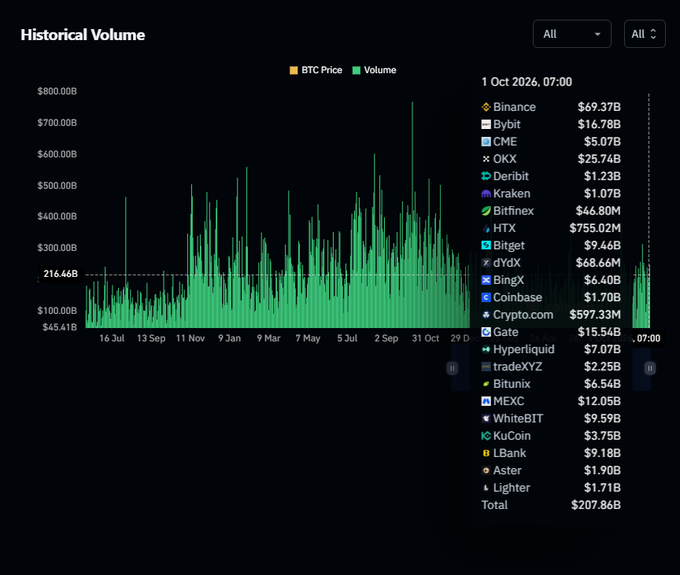Click the HTX flame logo icon
The height and width of the screenshot is (575, 680).
[x=486, y=228]
